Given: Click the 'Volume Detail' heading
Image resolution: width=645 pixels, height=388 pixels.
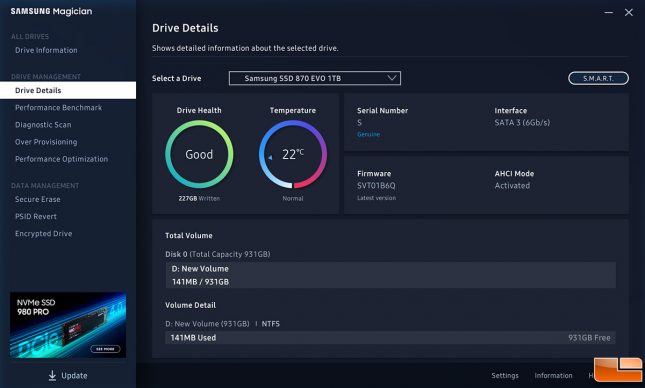Looking at the screenshot, I should (190, 305).
